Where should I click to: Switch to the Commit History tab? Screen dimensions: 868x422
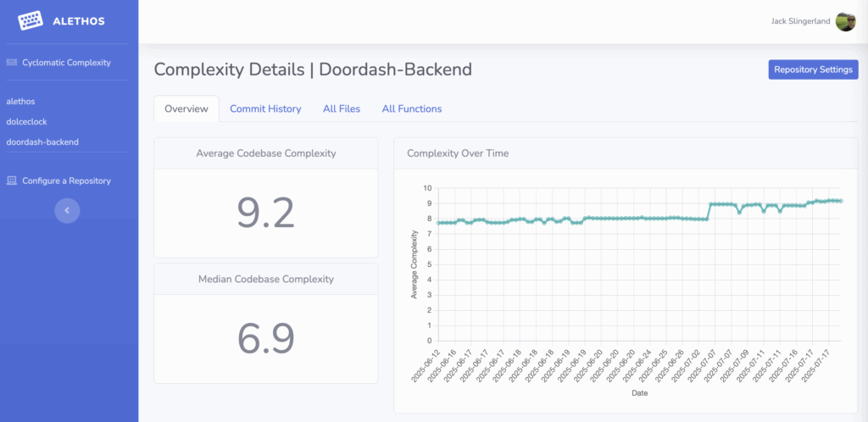coord(265,109)
